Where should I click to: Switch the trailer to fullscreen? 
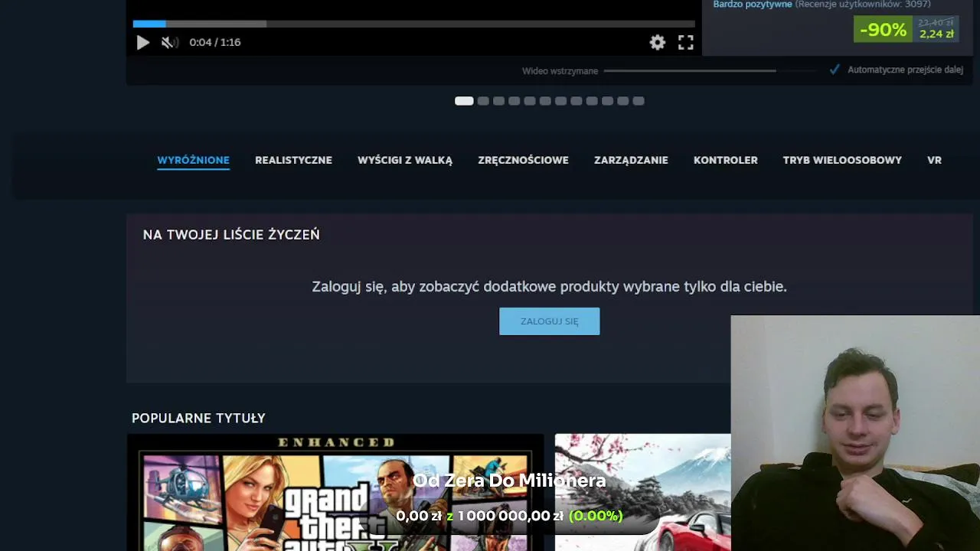(686, 43)
